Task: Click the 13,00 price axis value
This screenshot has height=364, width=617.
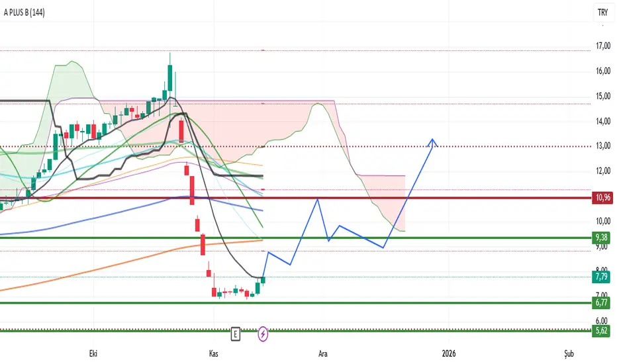Action: [x=603, y=146]
